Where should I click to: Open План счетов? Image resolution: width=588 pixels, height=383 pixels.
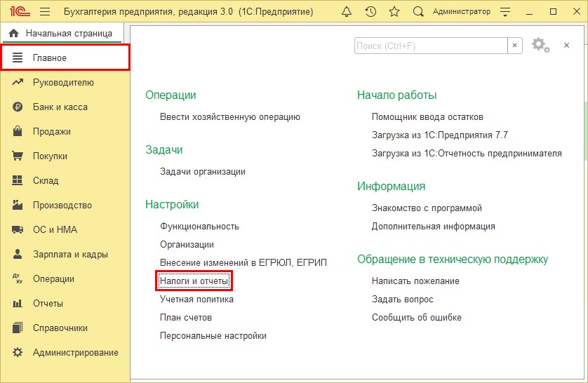click(186, 318)
